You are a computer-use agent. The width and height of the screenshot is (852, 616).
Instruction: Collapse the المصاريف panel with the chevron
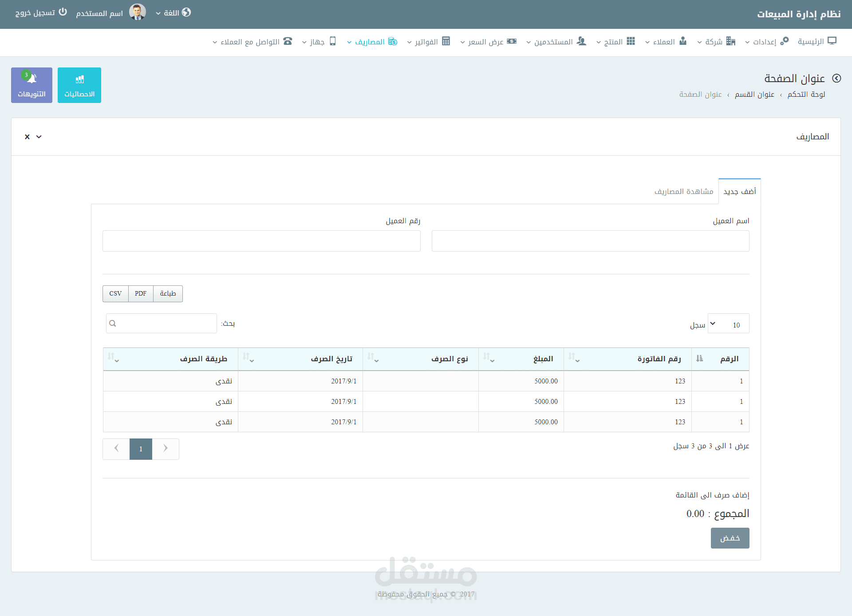39,137
